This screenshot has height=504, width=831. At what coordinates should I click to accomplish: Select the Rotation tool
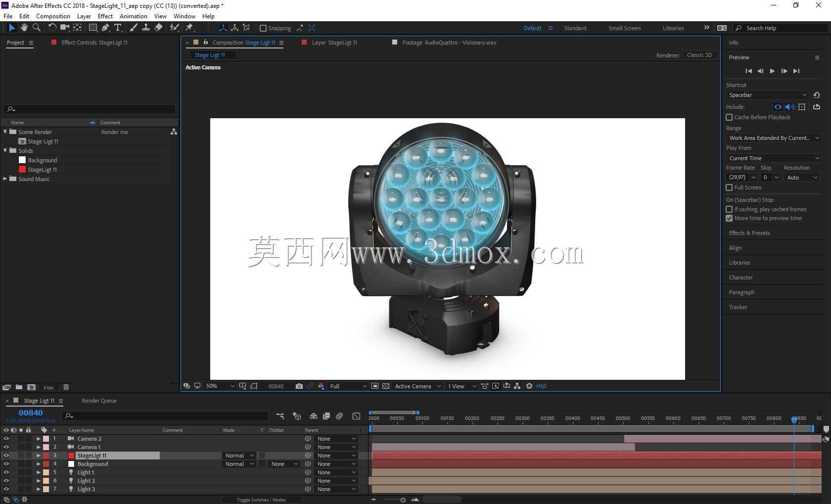coord(52,28)
